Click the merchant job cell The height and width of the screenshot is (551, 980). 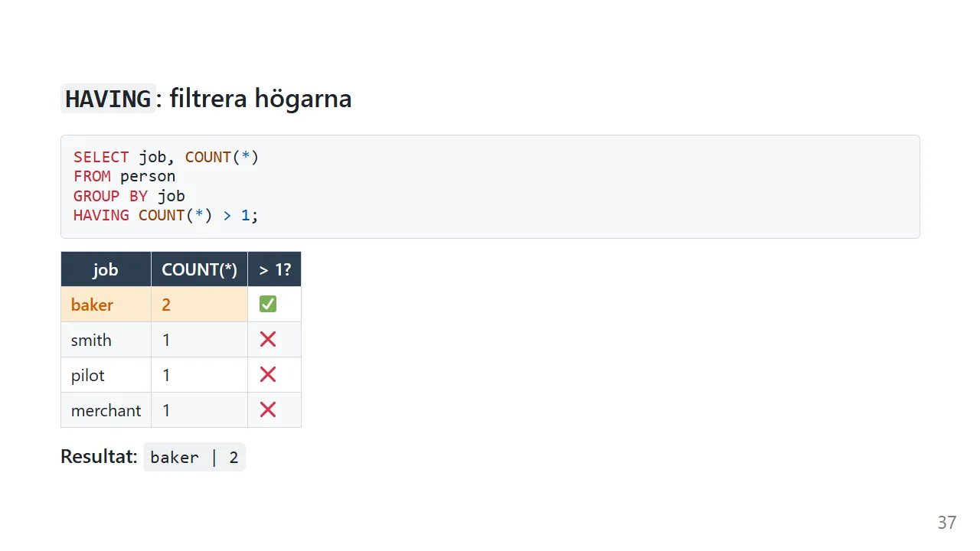(106, 410)
